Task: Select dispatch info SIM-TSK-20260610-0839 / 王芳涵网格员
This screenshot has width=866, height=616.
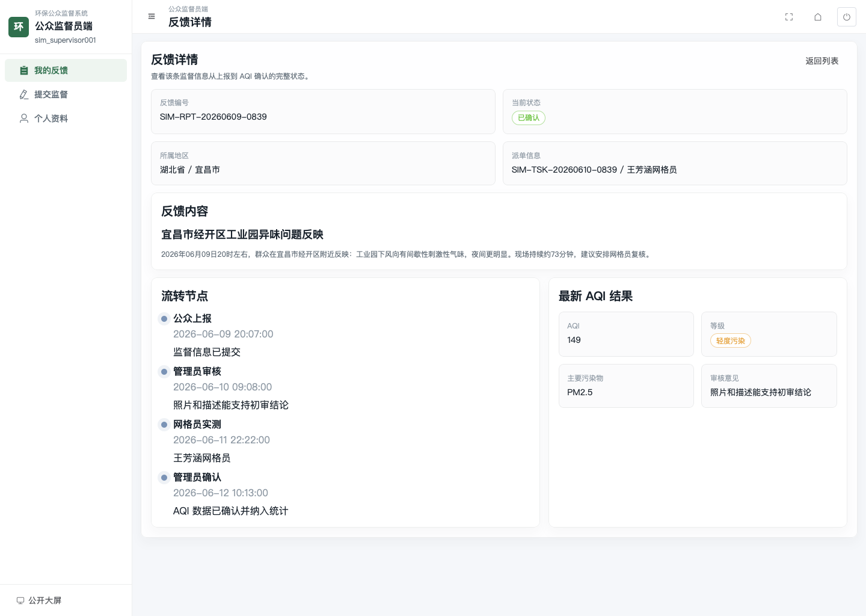Action: click(594, 170)
